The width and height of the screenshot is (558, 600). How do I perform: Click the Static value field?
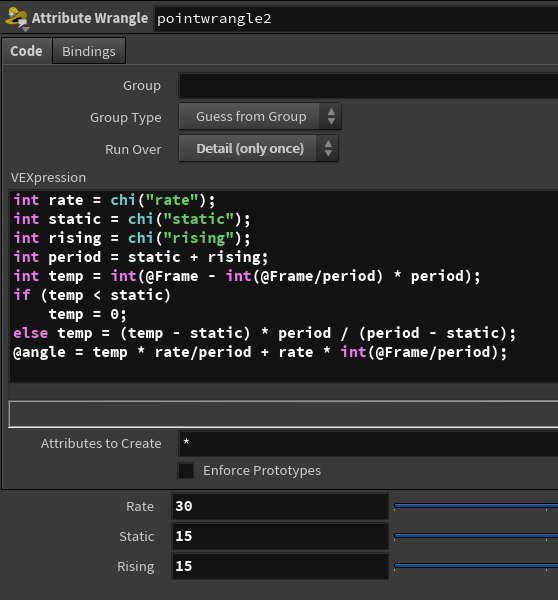point(280,536)
